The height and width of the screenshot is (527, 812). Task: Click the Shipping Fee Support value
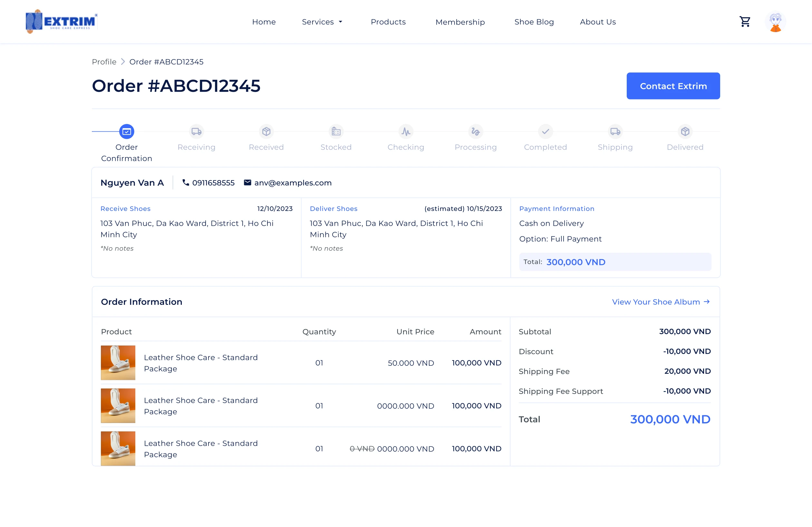(x=687, y=391)
